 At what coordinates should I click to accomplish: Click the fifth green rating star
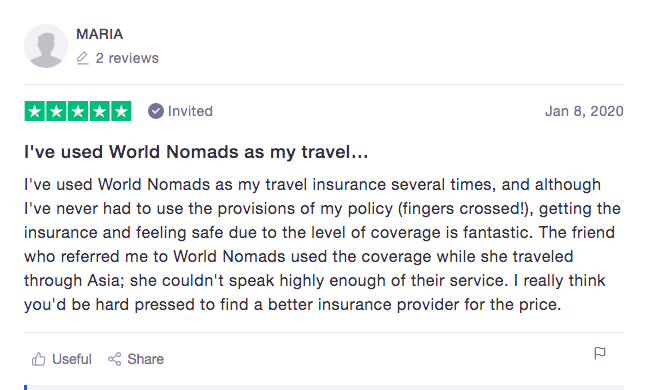click(x=121, y=111)
